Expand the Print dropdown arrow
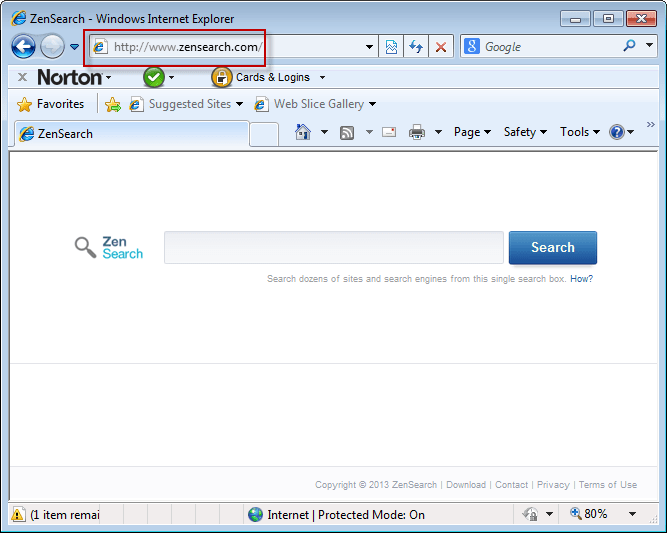The height and width of the screenshot is (533, 667). (x=438, y=132)
